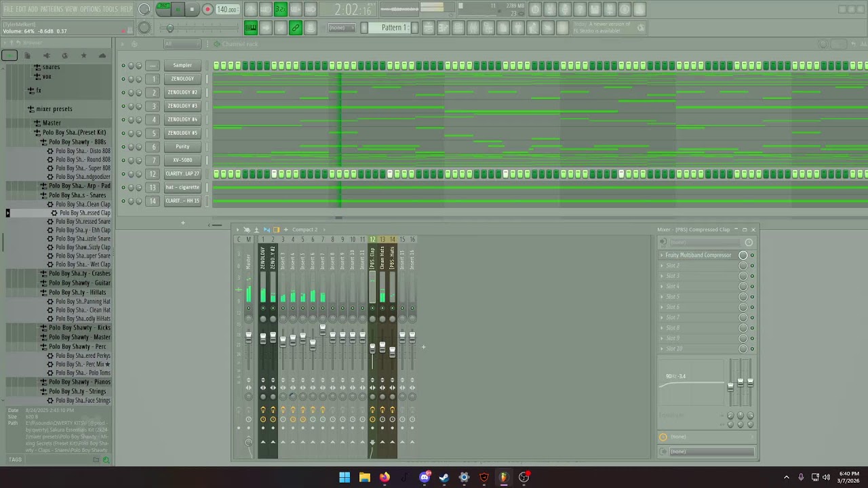Open the PATTERNS menu
Viewport: 868px width, 488px height.
[52, 9]
